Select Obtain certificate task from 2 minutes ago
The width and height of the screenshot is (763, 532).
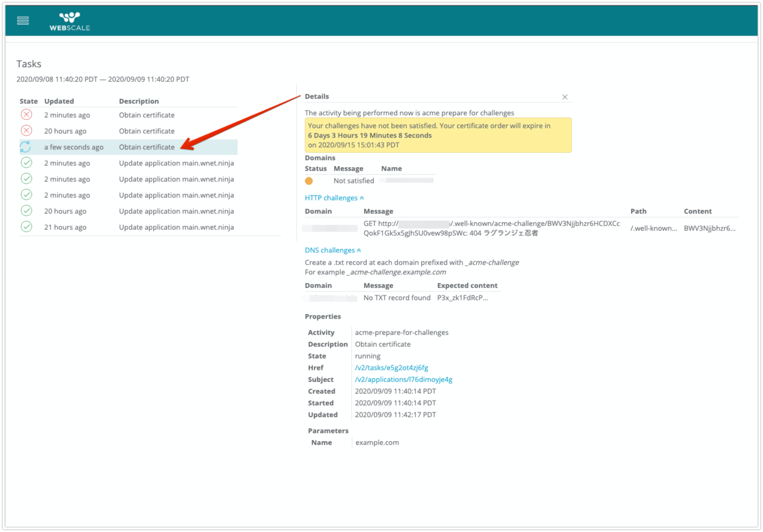(147, 115)
